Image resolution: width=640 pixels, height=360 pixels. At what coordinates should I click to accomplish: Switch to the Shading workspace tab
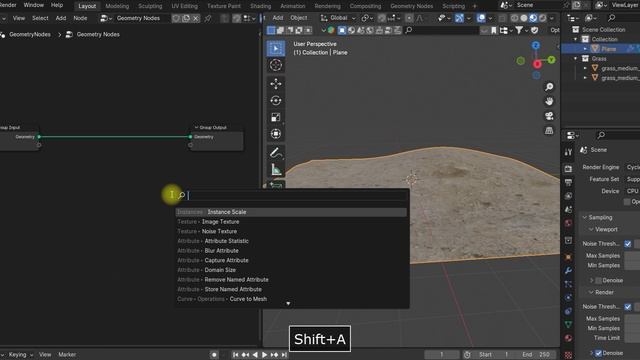tap(260, 6)
